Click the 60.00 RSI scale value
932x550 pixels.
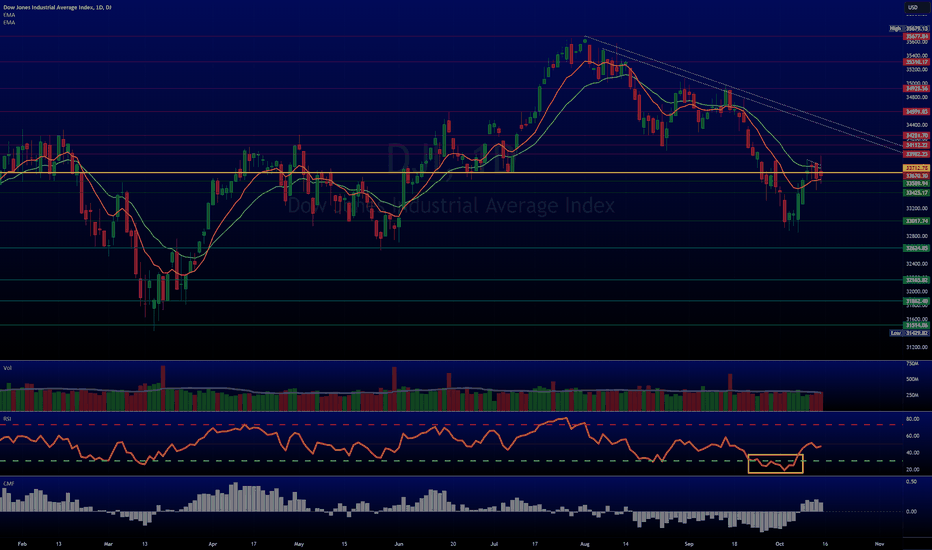(x=912, y=436)
